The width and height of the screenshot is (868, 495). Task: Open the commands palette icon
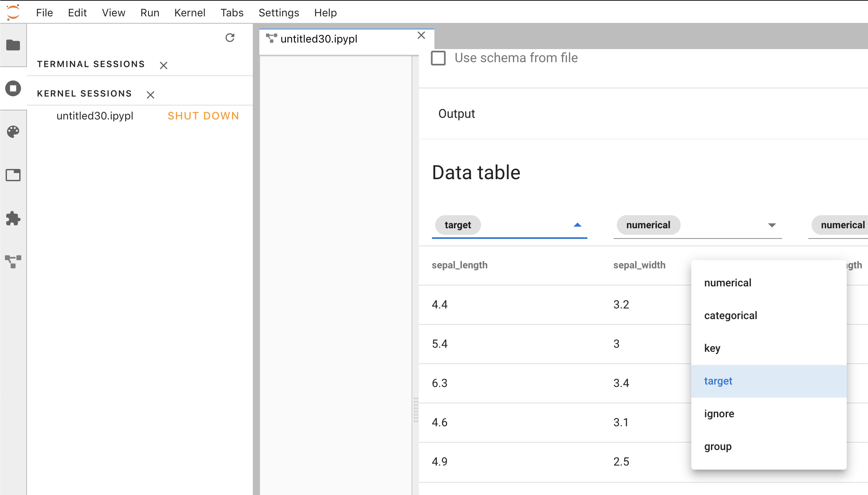tap(13, 132)
